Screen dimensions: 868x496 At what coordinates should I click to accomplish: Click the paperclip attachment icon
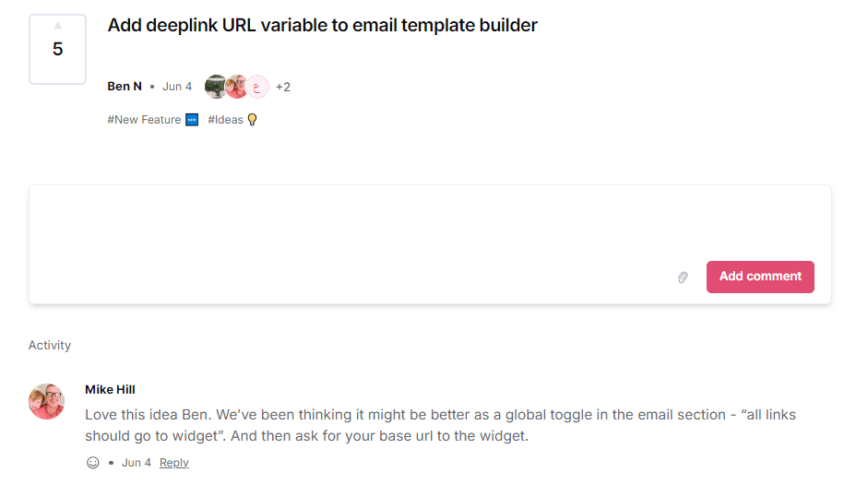[x=683, y=278]
